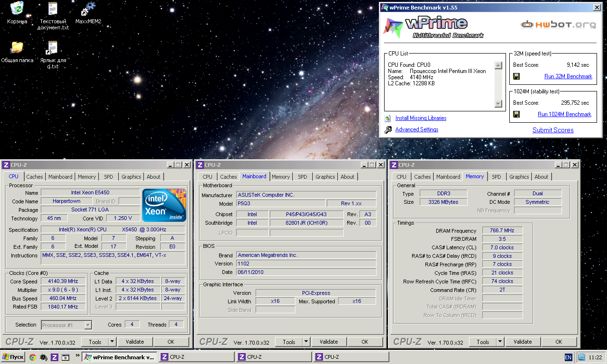Select the Memory Size 3326 MBytes value

point(444,202)
